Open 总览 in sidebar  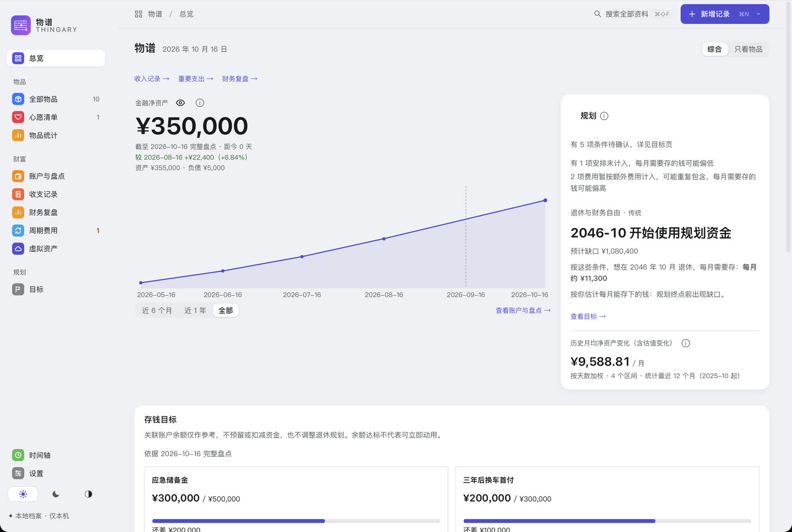click(56, 58)
